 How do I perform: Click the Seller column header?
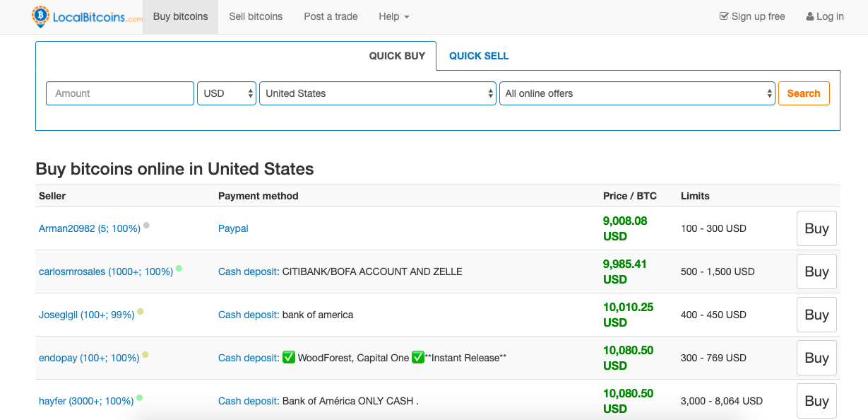(x=52, y=196)
